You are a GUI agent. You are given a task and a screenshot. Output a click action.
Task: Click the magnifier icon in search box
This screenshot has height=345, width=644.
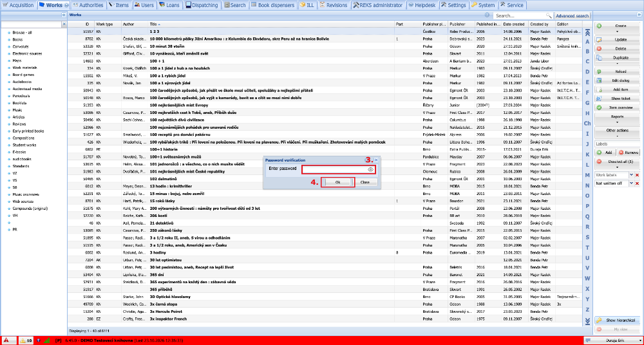(x=548, y=15)
